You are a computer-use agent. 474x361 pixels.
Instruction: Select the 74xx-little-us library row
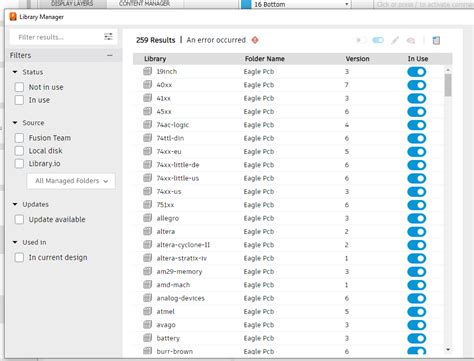tap(288, 178)
